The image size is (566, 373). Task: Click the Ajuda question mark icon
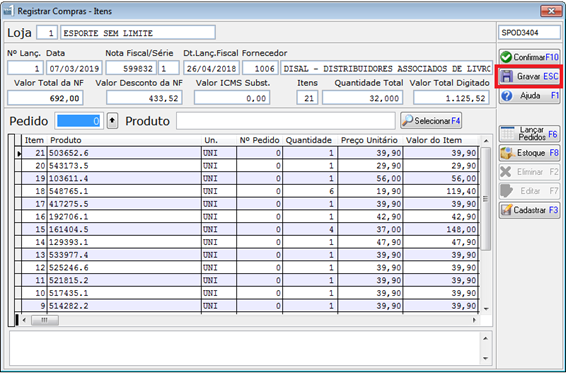tap(507, 96)
